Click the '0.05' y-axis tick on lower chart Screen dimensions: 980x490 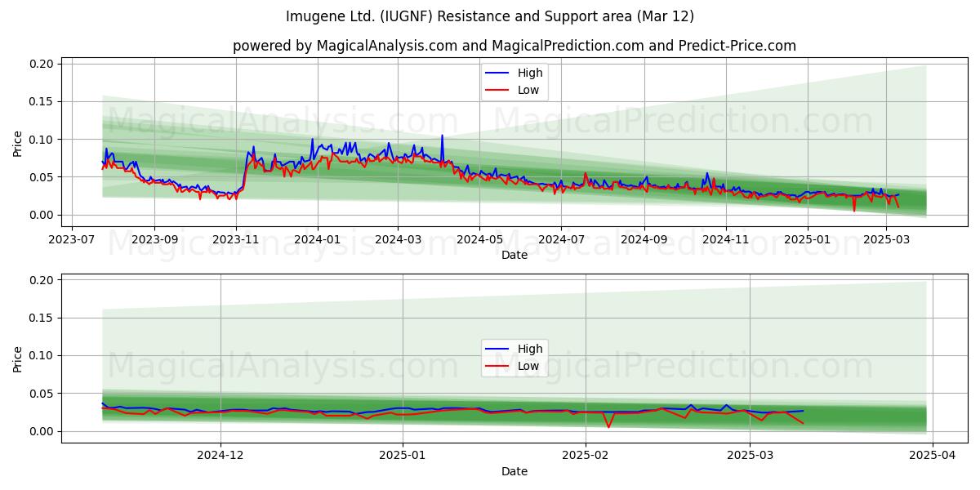point(42,394)
